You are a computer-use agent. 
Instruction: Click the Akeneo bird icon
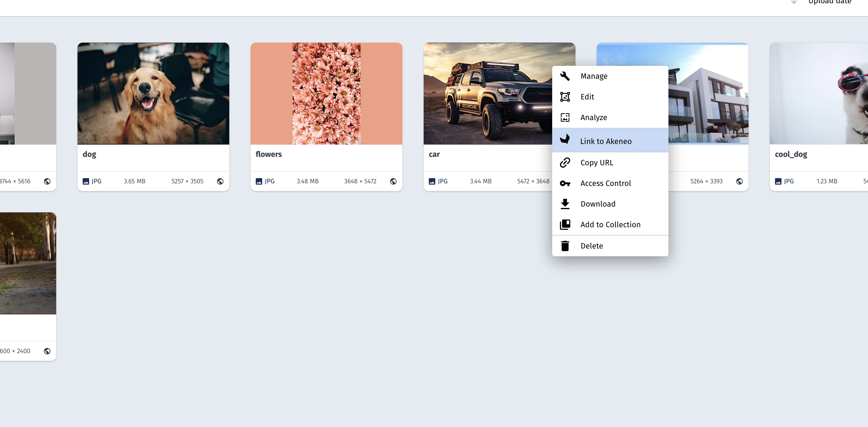565,139
